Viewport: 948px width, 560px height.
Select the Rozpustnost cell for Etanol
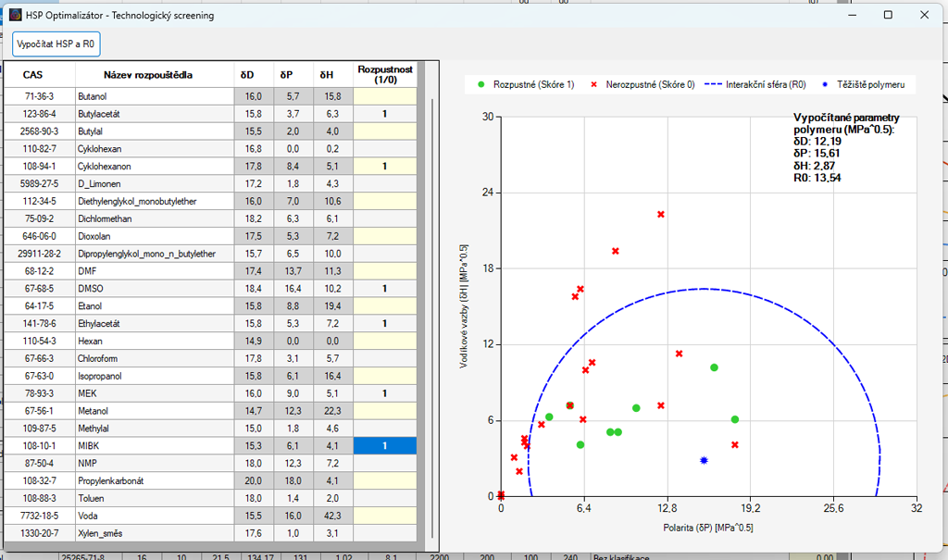pyautogui.click(x=385, y=306)
